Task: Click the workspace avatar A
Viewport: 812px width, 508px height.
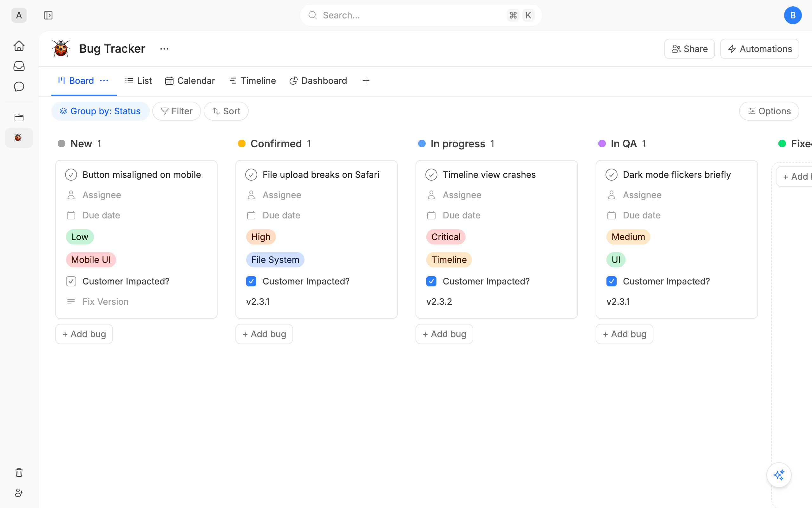Action: click(x=19, y=15)
